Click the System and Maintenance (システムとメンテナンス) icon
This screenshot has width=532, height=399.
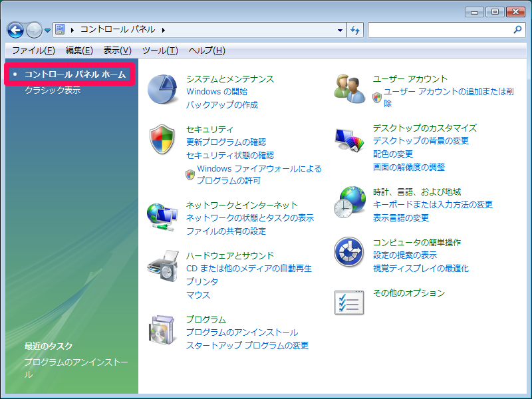click(162, 89)
